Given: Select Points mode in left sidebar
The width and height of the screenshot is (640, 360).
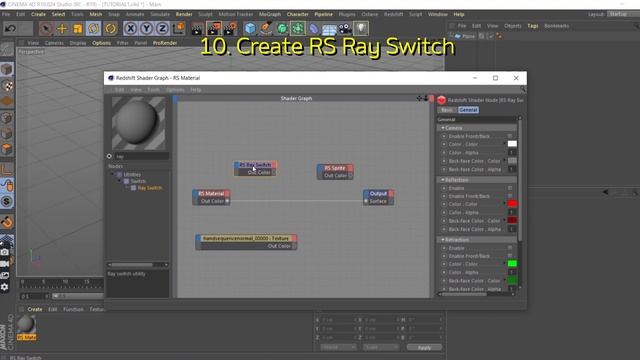Looking at the screenshot, I should click(x=7, y=118).
